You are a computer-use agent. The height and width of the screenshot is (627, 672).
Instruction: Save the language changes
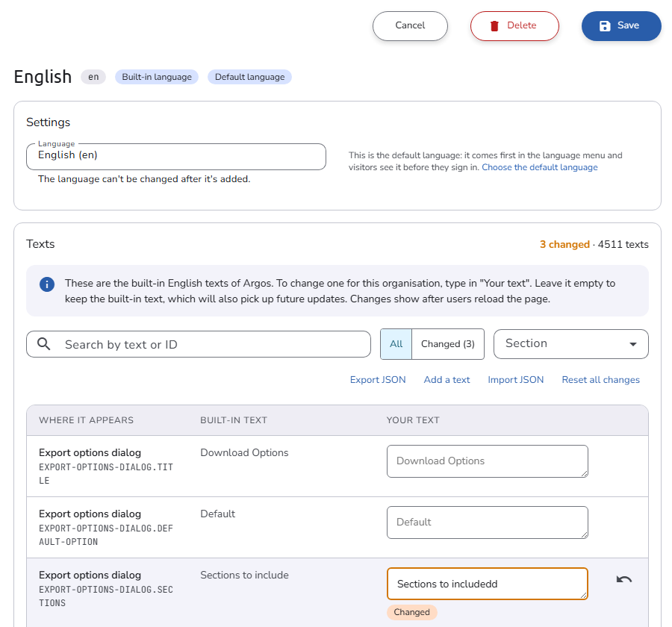click(621, 26)
